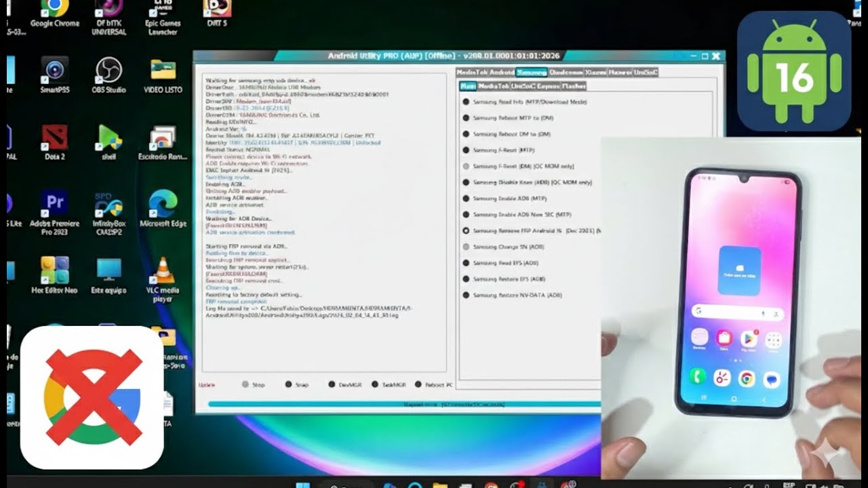Open DevMGR from the bottom bar
This screenshot has width=868, height=488.
pos(344,384)
